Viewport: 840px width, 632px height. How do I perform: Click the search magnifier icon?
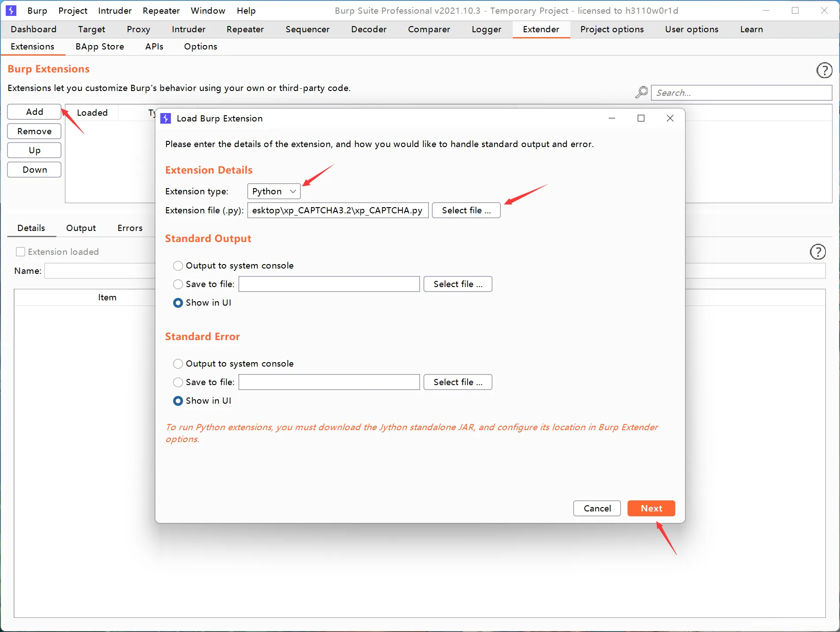pyautogui.click(x=641, y=92)
